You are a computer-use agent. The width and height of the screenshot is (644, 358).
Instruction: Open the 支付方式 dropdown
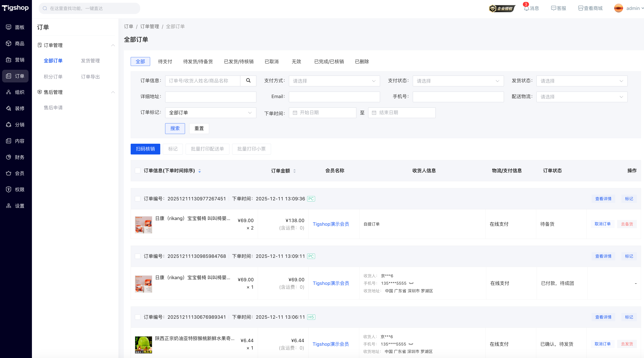pyautogui.click(x=334, y=81)
